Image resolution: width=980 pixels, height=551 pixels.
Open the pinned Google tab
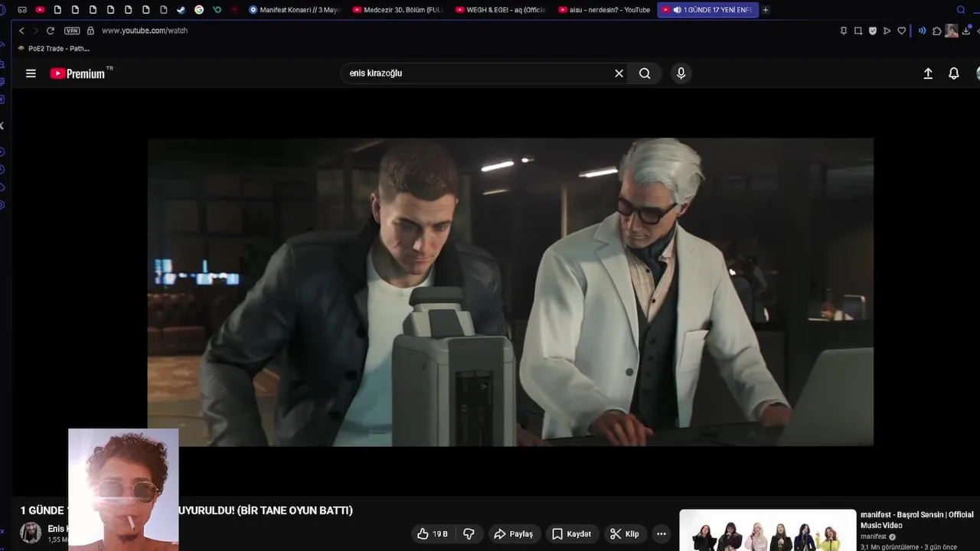coord(199,10)
